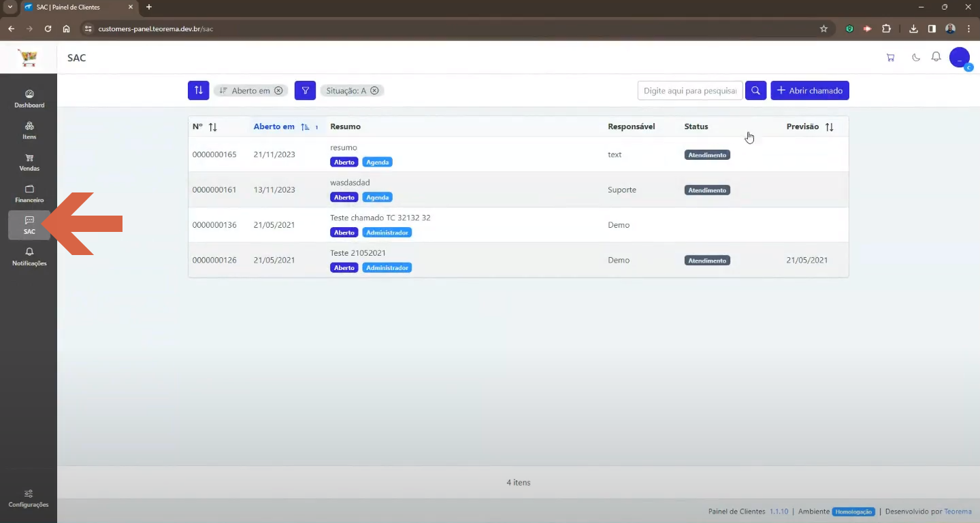Click the magnifier search button
This screenshot has height=523, width=980.
[755, 90]
